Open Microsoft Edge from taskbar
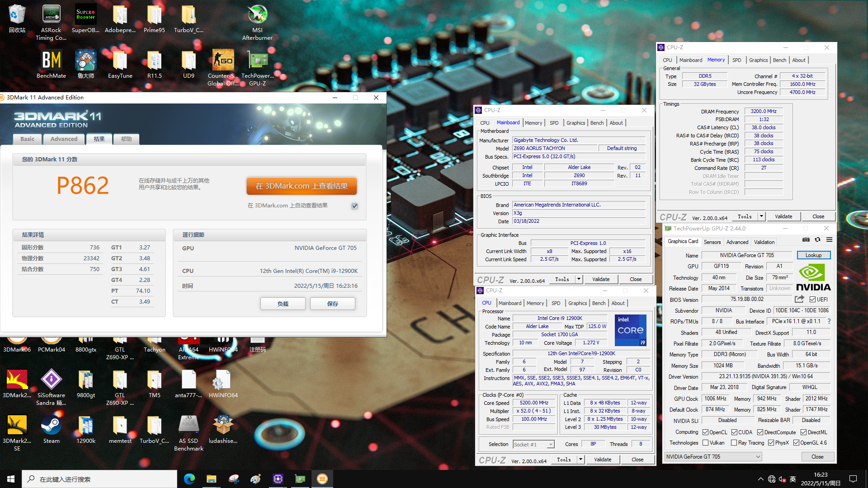868x488 pixels. pyautogui.click(x=189, y=479)
